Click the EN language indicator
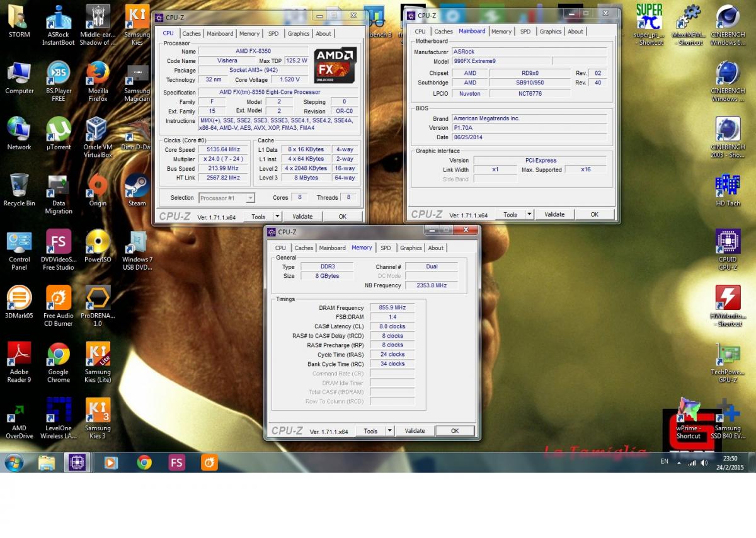This screenshot has width=756, height=538. click(x=664, y=461)
